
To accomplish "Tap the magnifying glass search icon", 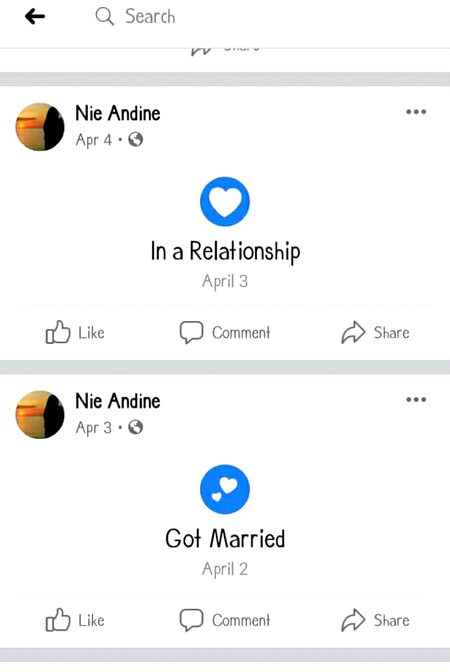I will point(105,17).
